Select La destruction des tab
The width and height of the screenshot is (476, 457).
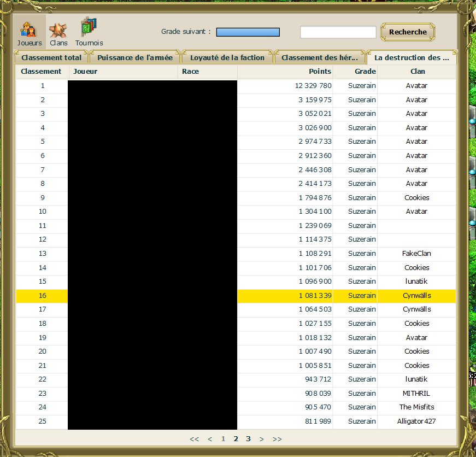pos(412,57)
